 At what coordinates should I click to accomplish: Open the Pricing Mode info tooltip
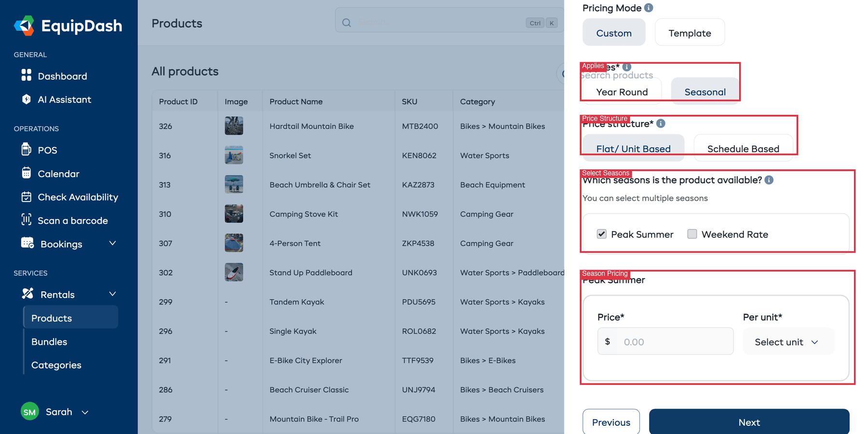point(649,7)
